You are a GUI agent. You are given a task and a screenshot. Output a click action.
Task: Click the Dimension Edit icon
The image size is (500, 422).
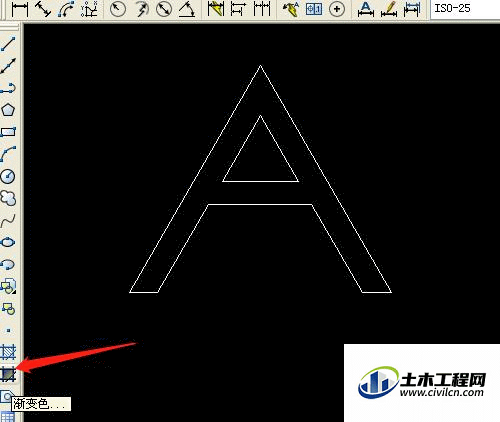[x=366, y=9]
